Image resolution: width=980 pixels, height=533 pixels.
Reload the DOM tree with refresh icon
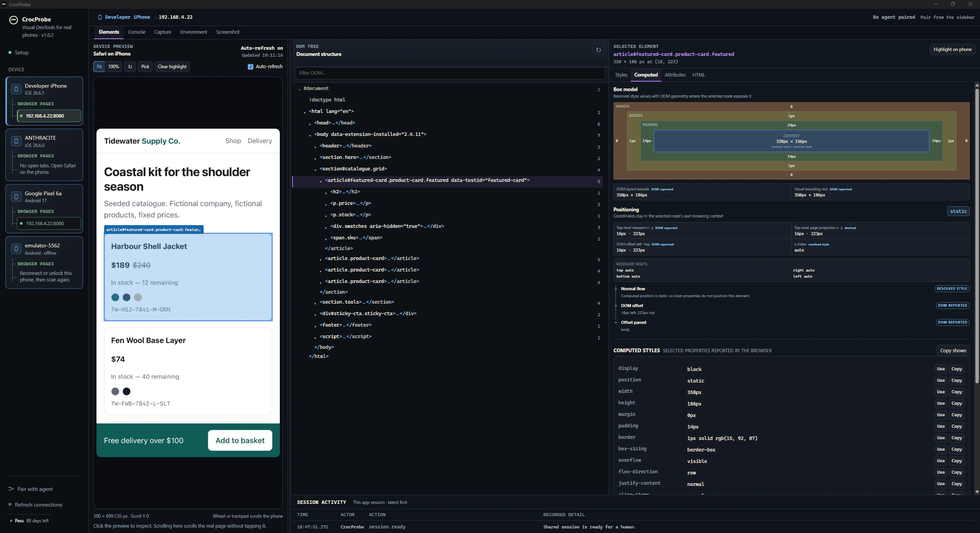click(x=598, y=50)
